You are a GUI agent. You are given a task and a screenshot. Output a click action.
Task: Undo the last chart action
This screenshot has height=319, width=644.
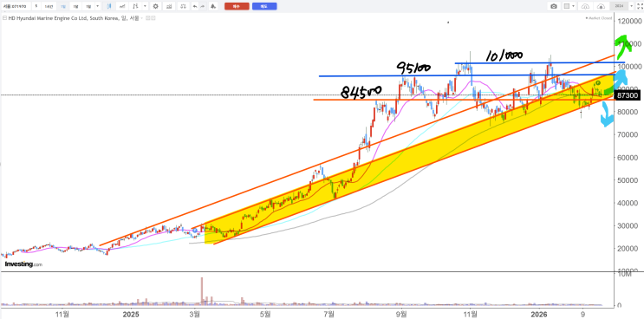tap(195, 6)
